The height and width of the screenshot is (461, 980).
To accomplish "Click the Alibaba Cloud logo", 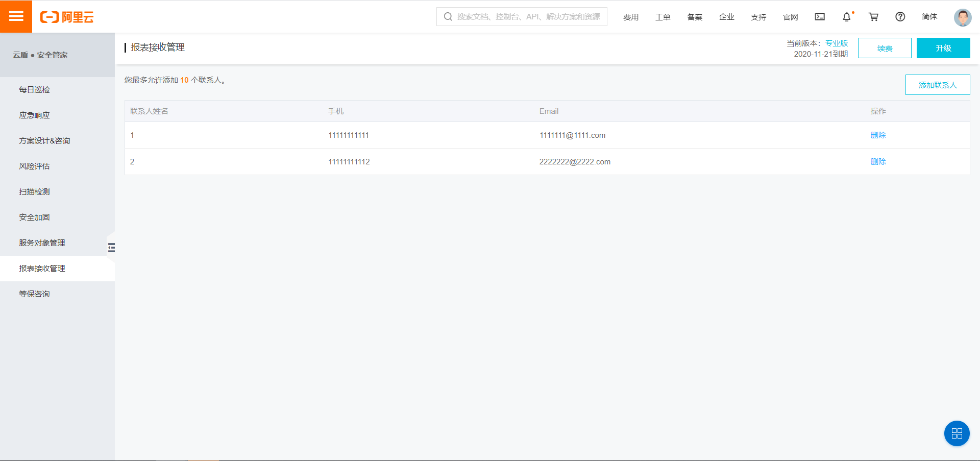I will coord(67,17).
